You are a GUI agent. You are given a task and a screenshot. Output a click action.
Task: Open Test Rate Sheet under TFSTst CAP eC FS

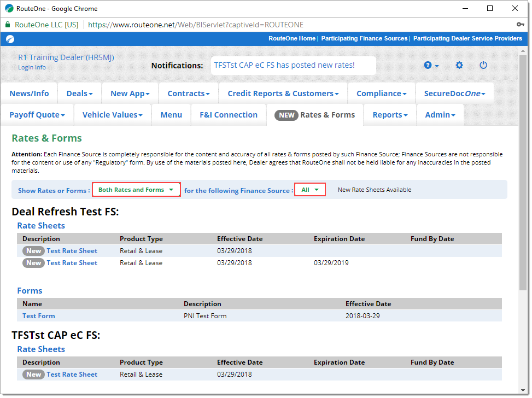coord(72,374)
